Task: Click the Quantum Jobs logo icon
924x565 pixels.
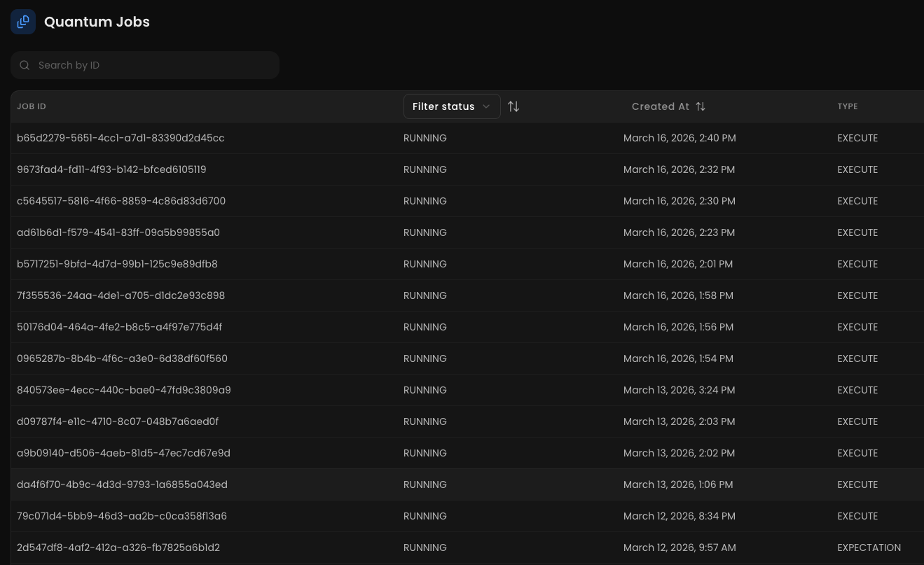Action: click(x=23, y=22)
